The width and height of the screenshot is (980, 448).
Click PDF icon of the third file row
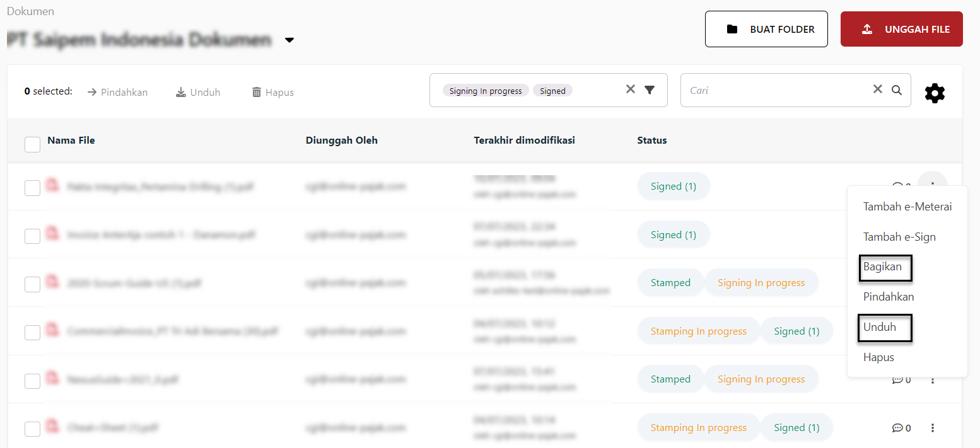click(x=53, y=282)
